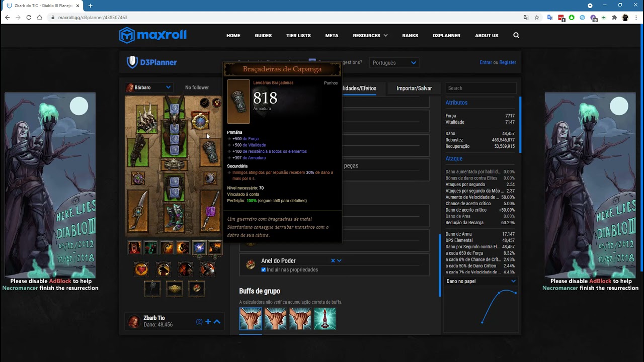The image size is (644, 362).
Task: Expand the RESOURCES navigation menu
Action: 370,36
